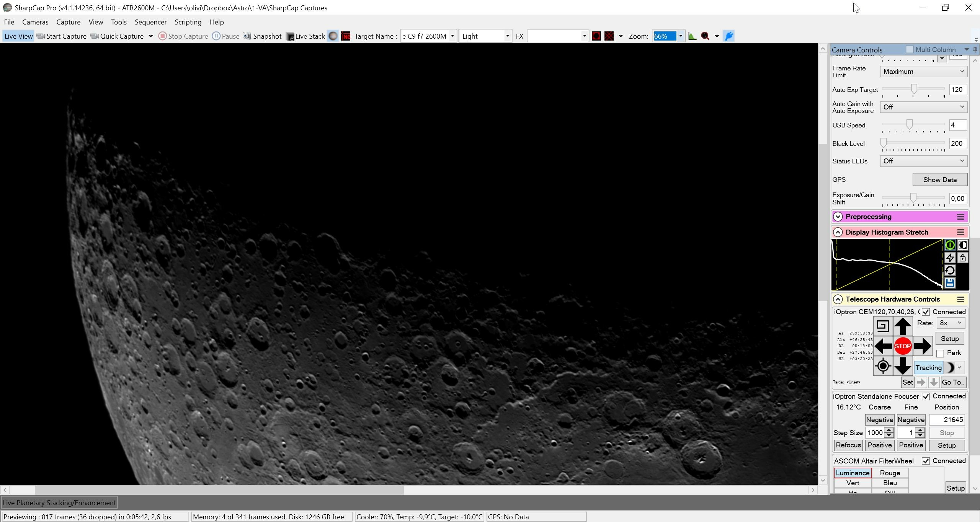Viewport: 980px width, 522px height.
Task: Open the Cameras menu
Action: coord(35,22)
